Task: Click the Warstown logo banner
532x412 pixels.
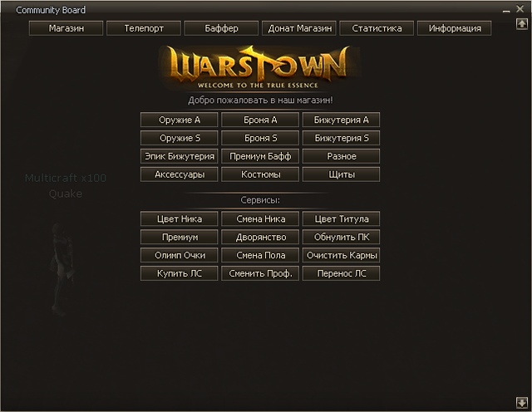Action: [259, 68]
